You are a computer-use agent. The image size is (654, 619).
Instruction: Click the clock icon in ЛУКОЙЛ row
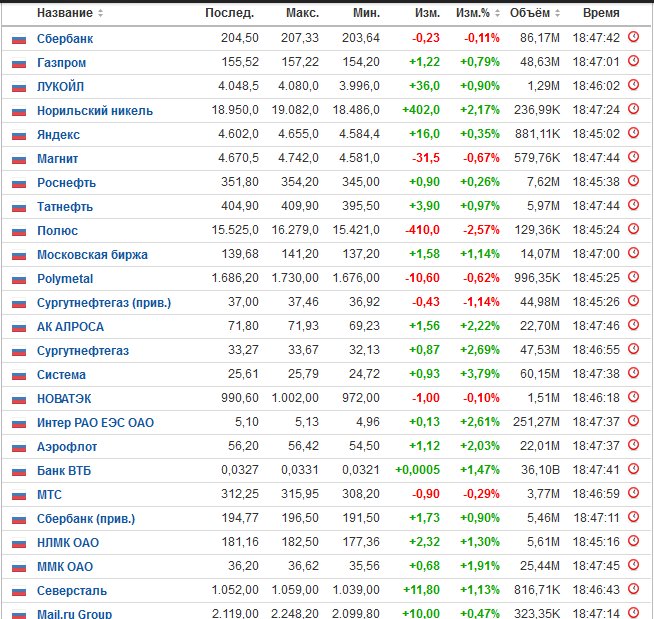(633, 85)
